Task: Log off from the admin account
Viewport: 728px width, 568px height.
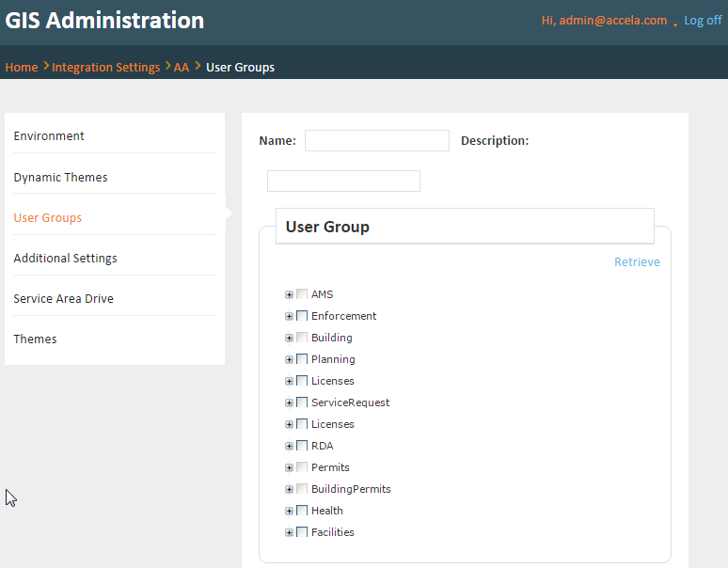Action: (703, 21)
